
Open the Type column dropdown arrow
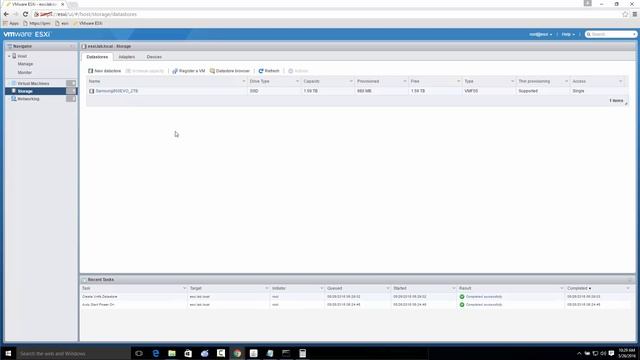point(512,81)
